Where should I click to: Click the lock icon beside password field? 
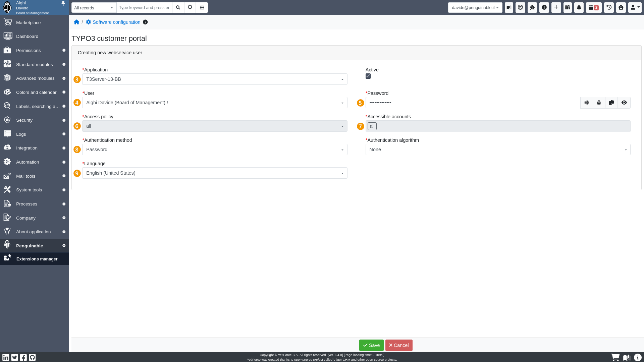(599, 103)
